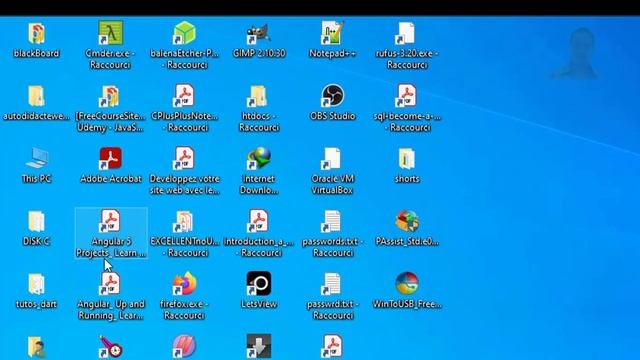
Task: Select the Angular_ Up and Running PDF
Action: coord(110,284)
